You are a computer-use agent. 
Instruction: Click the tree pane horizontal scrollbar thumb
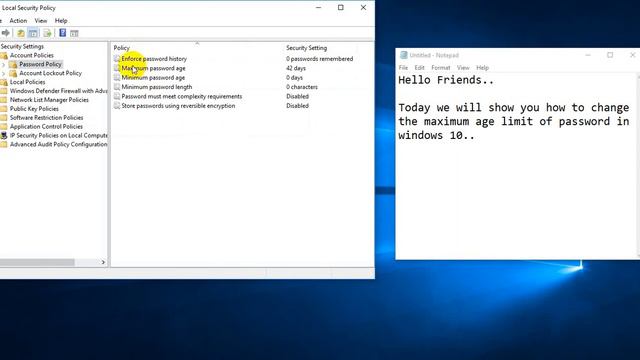pyautogui.click(x=37, y=262)
